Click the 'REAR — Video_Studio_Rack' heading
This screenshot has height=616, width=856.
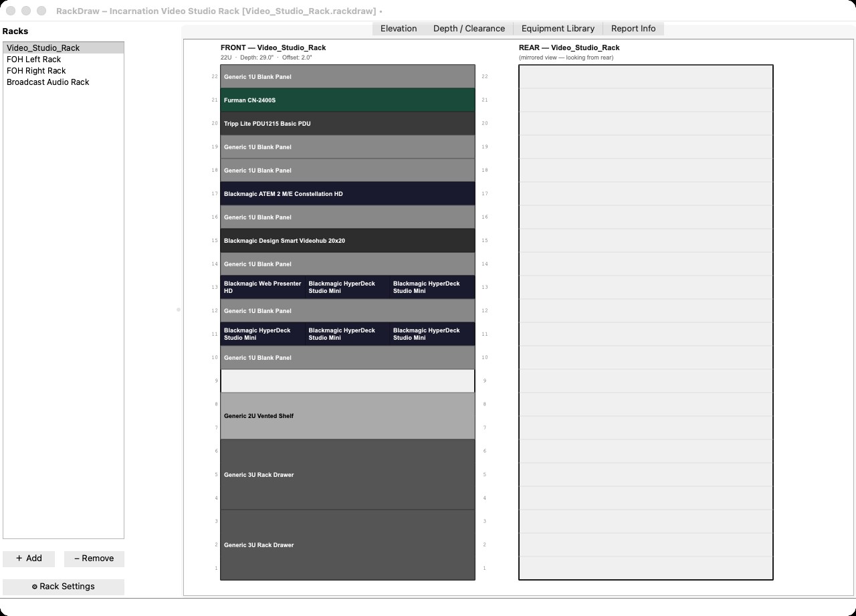[x=569, y=47]
